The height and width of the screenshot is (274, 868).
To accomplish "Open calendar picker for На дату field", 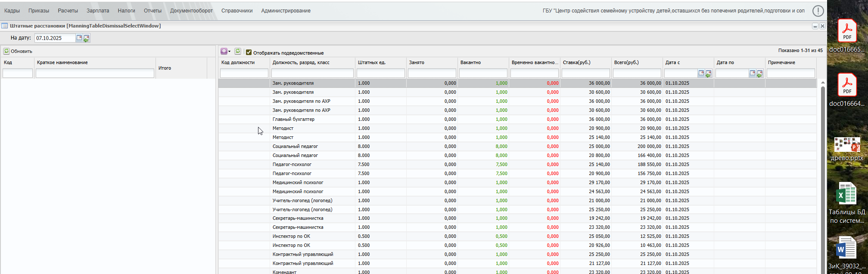I will point(79,38).
